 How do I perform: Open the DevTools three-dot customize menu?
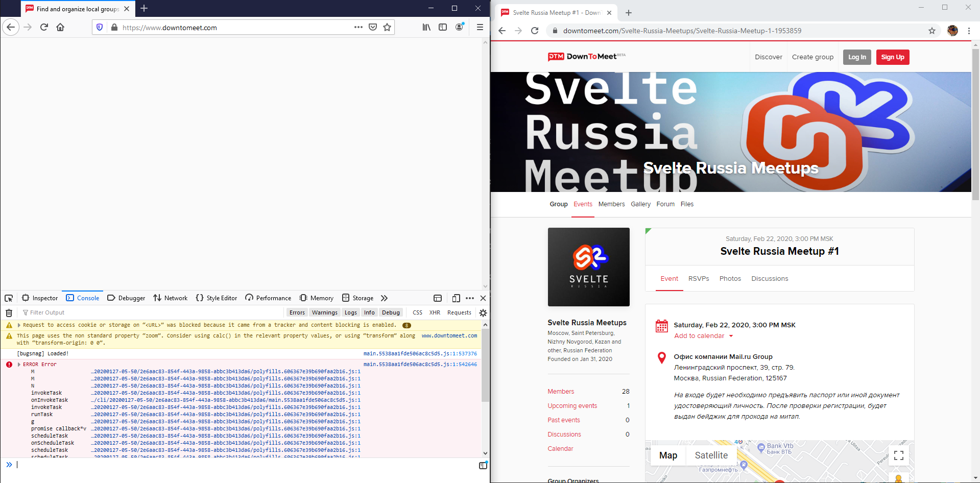(x=469, y=298)
